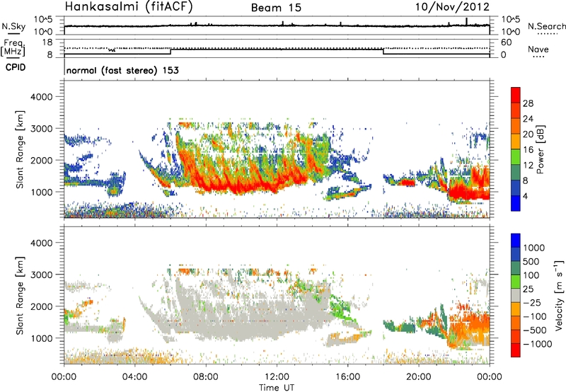The height and width of the screenshot is (392, 566).
Task: Click the '3000' tick of the velocity panel
Action: coord(42,275)
